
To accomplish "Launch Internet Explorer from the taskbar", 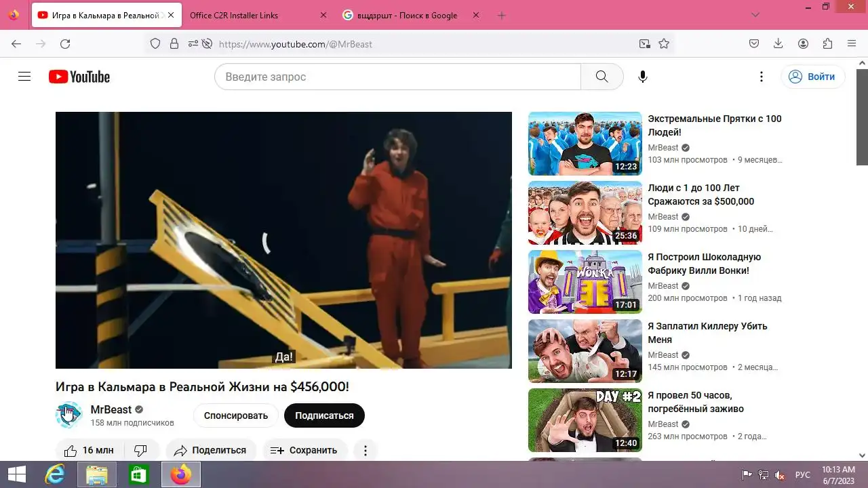I will tap(54, 475).
